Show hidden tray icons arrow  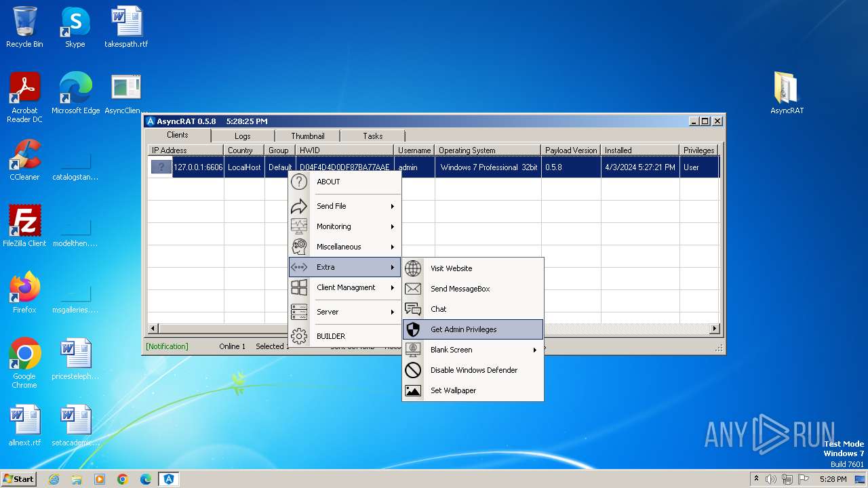[x=756, y=479]
